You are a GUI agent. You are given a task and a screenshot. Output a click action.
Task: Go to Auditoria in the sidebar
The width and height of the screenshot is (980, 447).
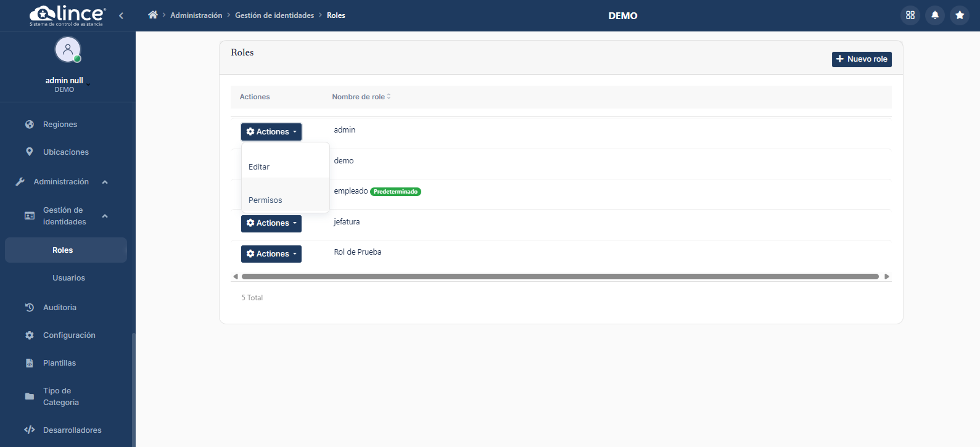[x=59, y=308]
